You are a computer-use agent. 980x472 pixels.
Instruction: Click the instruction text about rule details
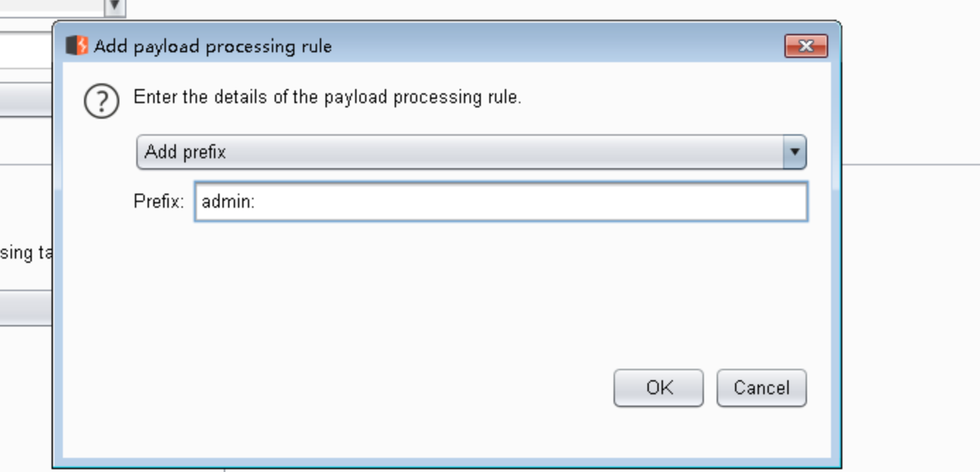[x=327, y=97]
